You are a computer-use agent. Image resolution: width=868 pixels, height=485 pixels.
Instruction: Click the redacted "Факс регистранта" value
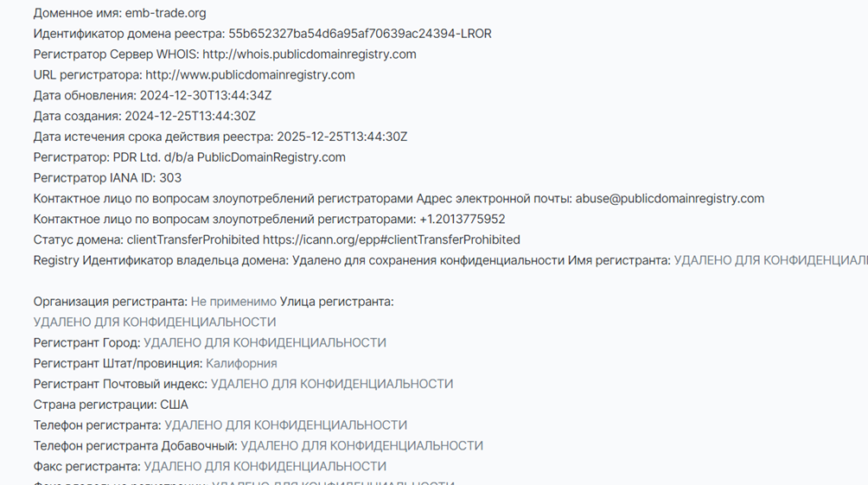(265, 467)
